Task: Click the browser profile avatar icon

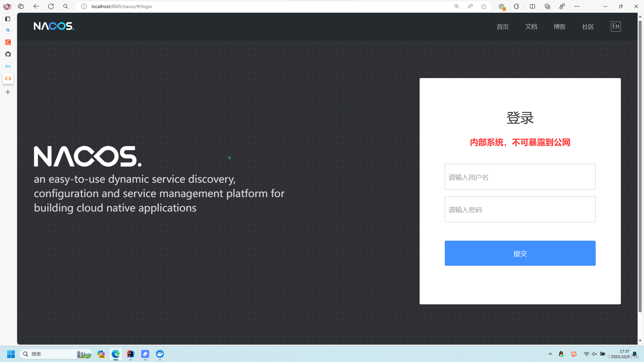Action: [7, 6]
